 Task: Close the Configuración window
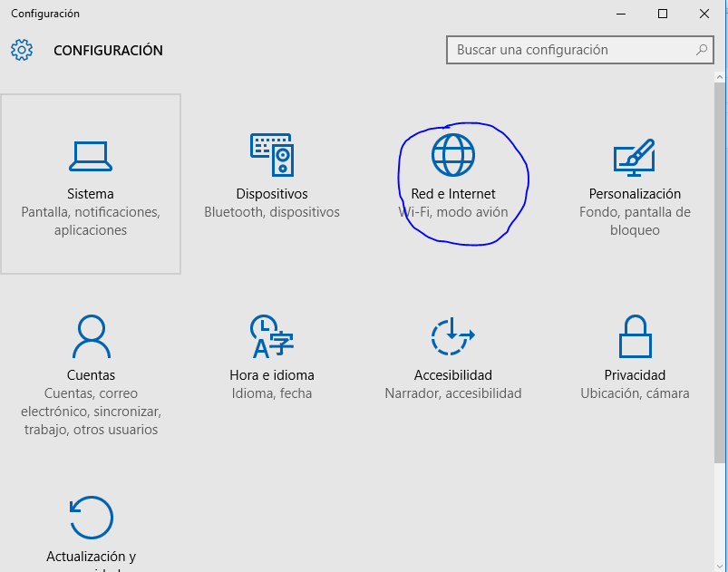tap(704, 14)
